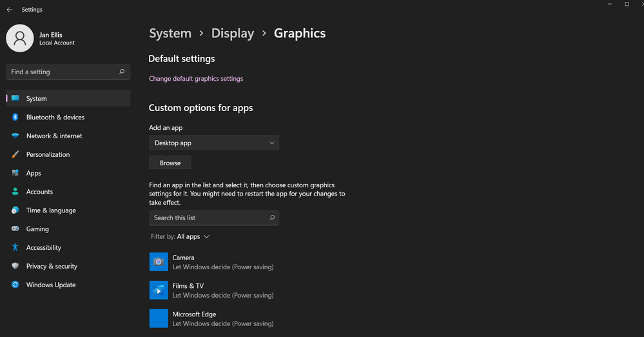Click the Bluetooth & devices icon

[15, 117]
